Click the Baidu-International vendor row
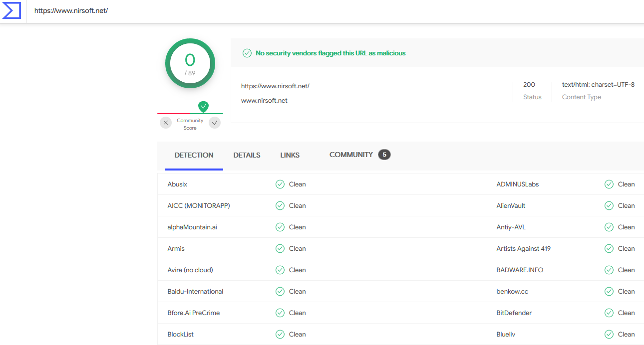 (195, 292)
